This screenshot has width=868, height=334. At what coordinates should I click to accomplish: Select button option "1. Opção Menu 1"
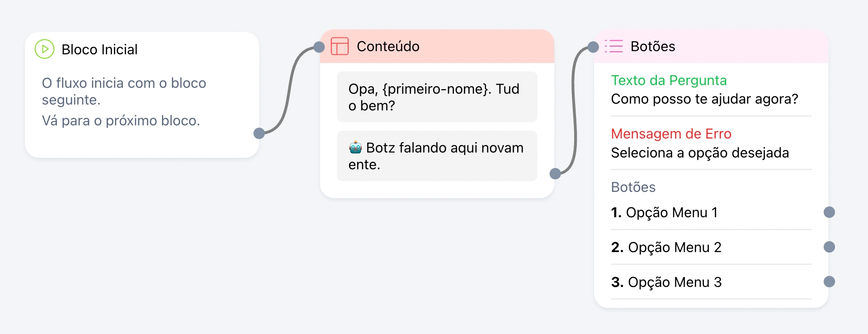click(x=664, y=213)
